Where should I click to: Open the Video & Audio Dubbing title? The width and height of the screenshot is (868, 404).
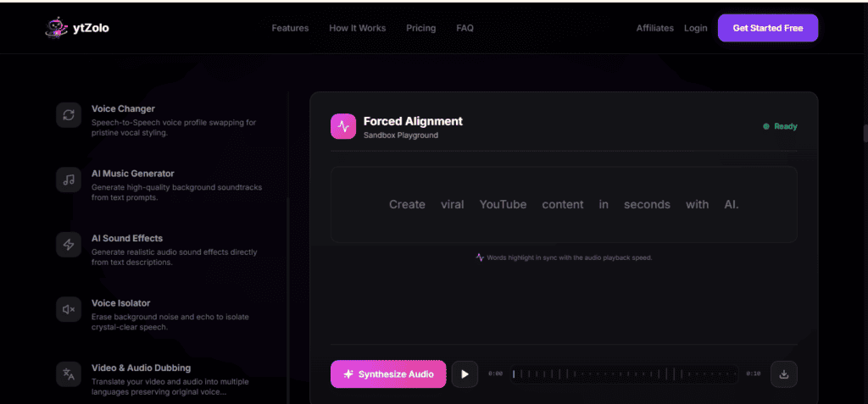coord(142,368)
